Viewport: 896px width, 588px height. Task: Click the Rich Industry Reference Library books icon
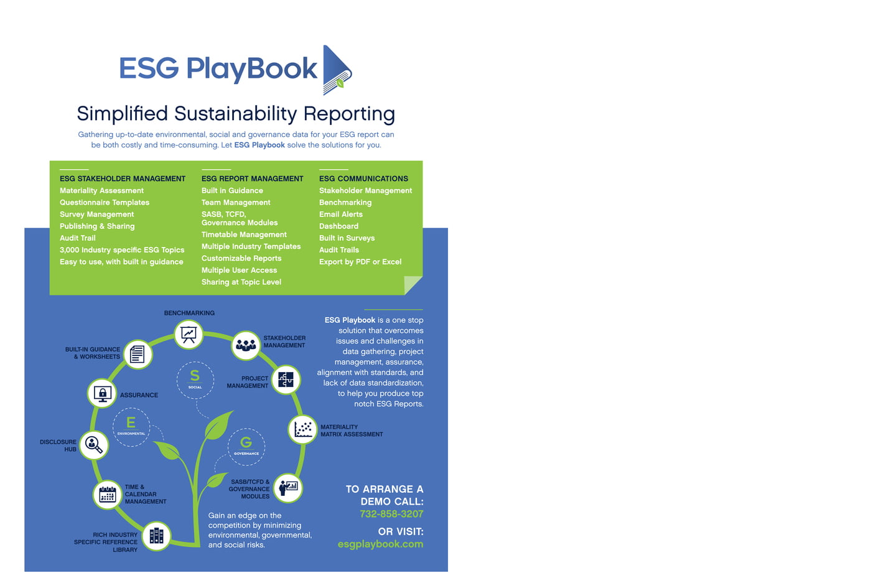[x=156, y=536]
